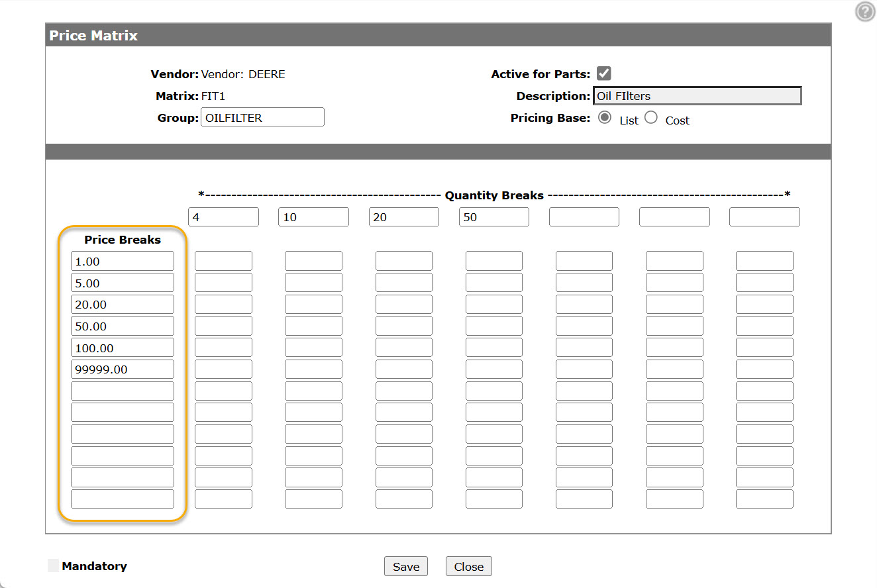Click the Mandatory legend label

(94, 566)
